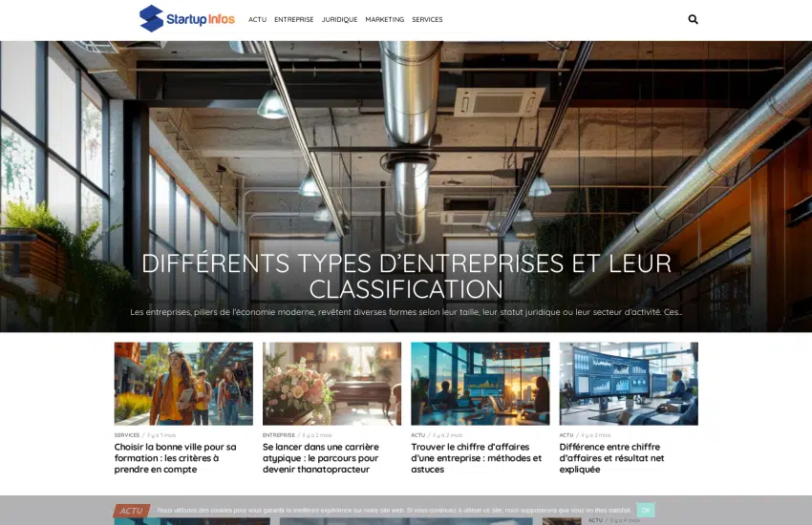This screenshot has height=525, width=812.
Task: Accept cookies with the Ok button
Action: pos(646,510)
